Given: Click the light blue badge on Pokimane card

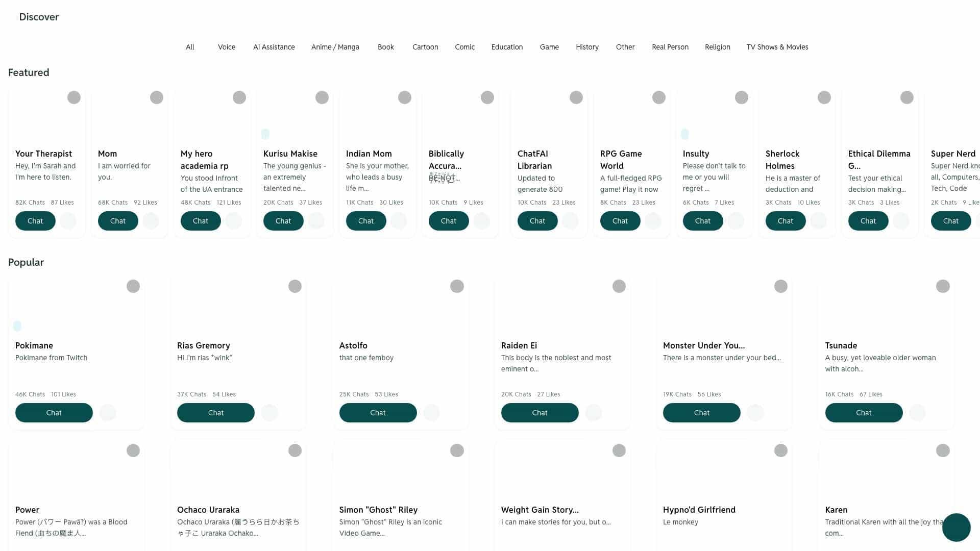Looking at the screenshot, I should 17,325.
